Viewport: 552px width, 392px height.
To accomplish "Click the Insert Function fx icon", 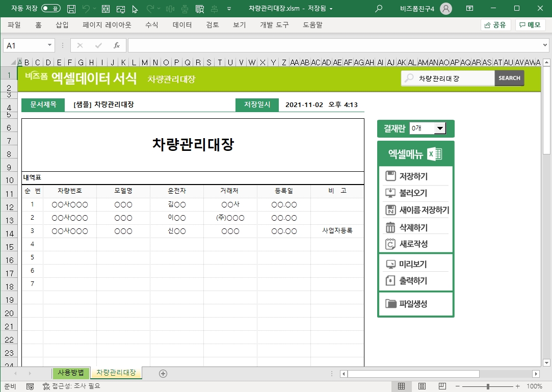I will pos(116,45).
